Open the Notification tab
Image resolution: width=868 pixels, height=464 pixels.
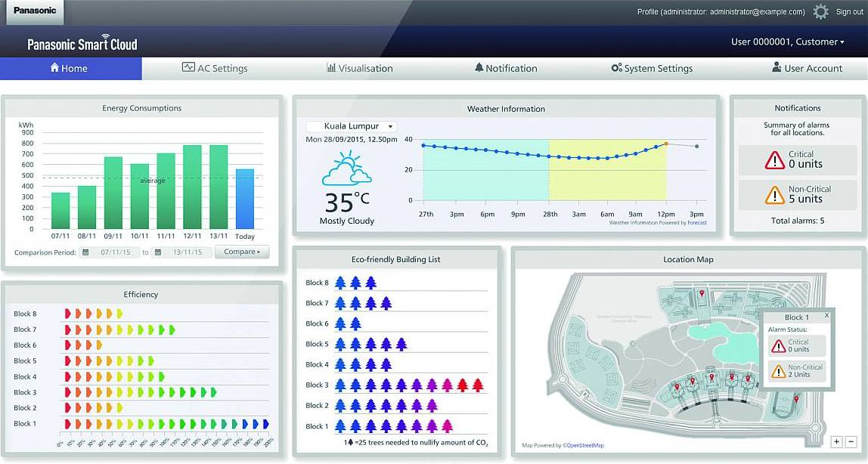tap(506, 69)
